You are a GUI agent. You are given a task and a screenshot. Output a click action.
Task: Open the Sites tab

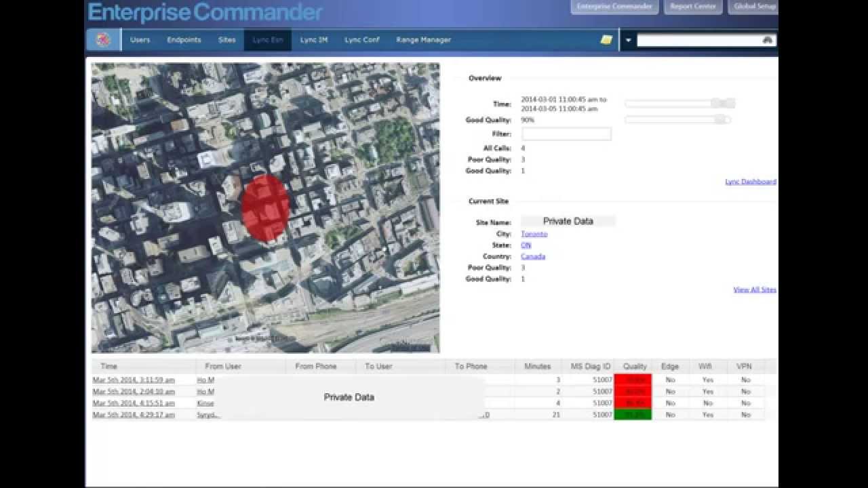(x=226, y=40)
